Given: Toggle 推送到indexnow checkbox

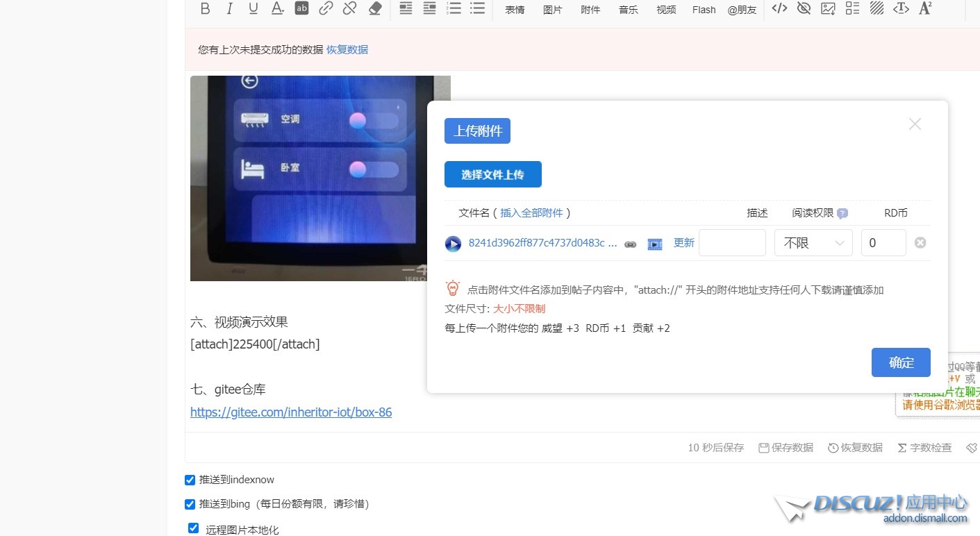Looking at the screenshot, I should (190, 480).
